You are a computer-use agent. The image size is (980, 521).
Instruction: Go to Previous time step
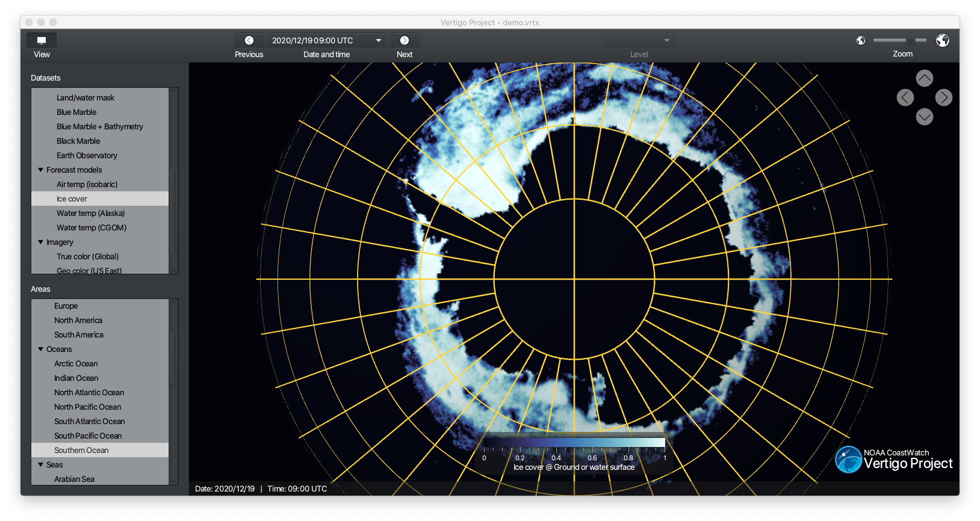pos(249,40)
